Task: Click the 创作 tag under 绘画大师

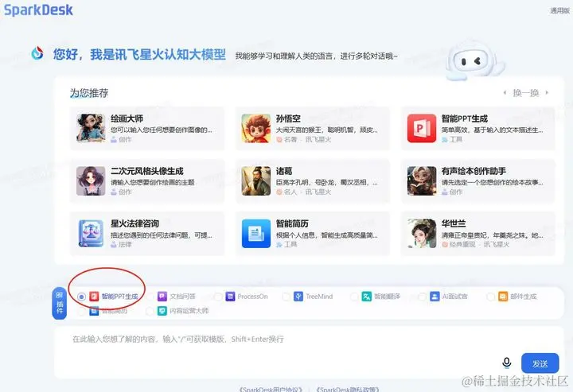Action: click(125, 139)
